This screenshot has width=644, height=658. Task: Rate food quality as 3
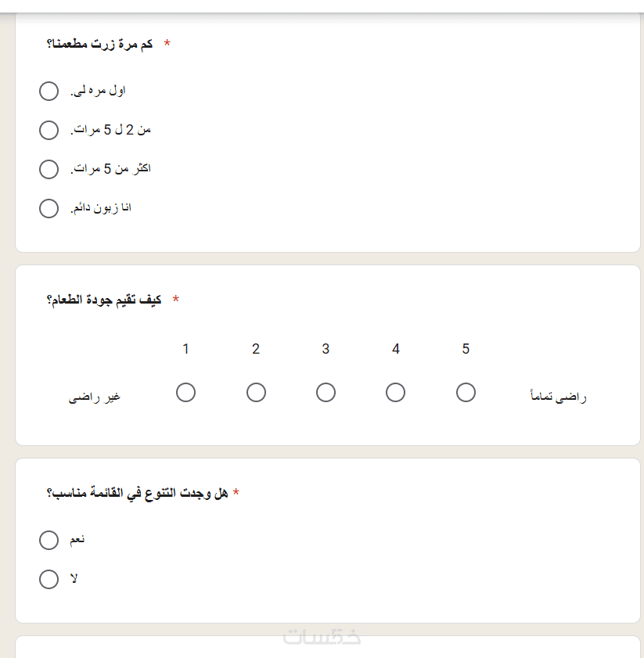coord(326,392)
